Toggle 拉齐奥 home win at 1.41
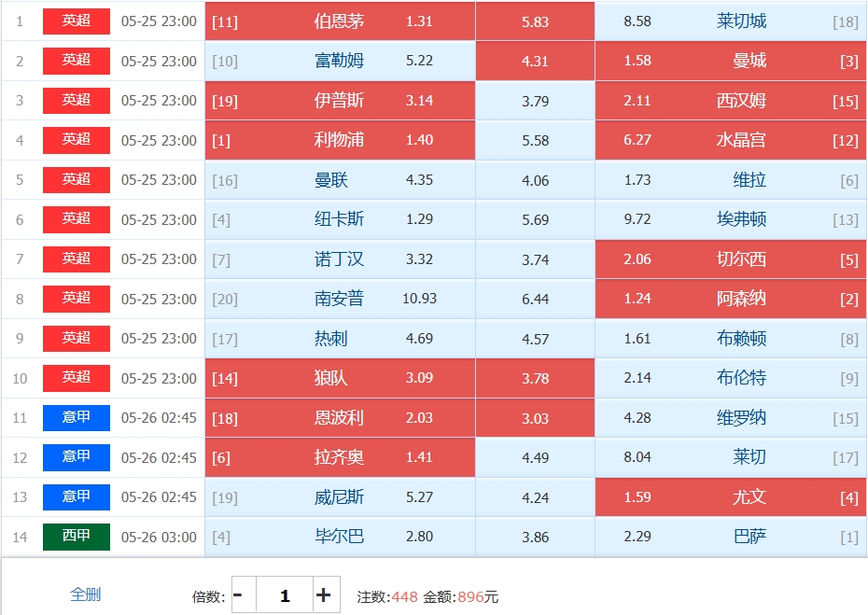868x615 pixels. pyautogui.click(x=340, y=457)
